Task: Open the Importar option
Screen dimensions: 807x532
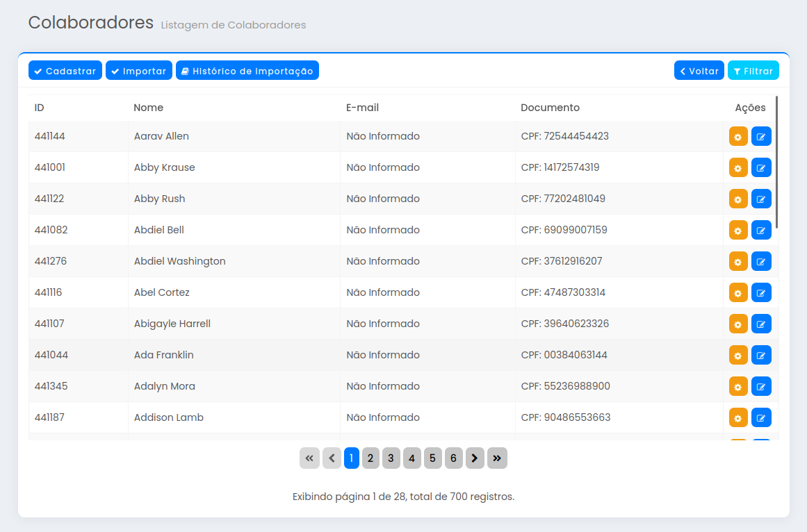Action: (x=138, y=71)
